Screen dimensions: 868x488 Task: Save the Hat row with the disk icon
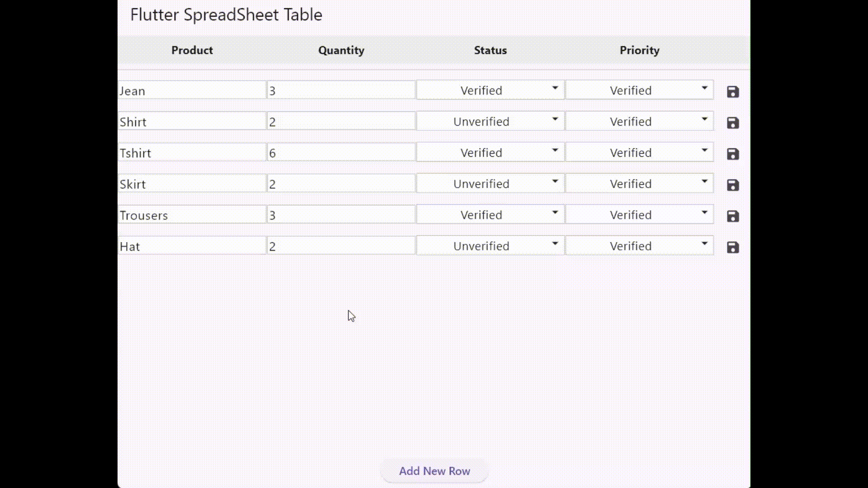733,247
